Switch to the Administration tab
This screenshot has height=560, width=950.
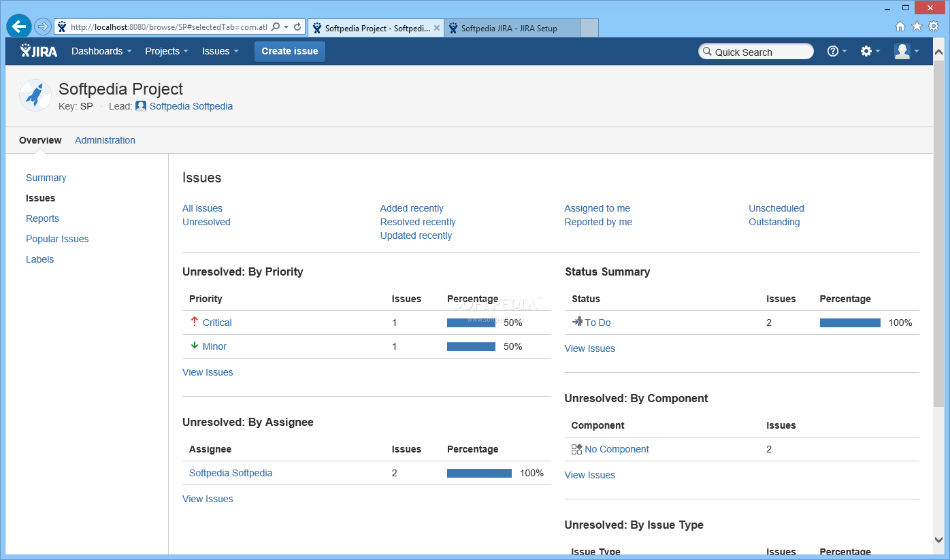[x=105, y=140]
